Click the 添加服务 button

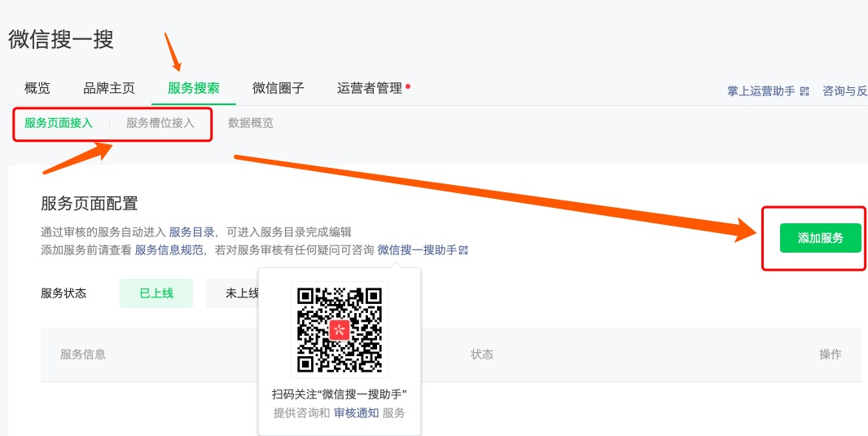[821, 238]
